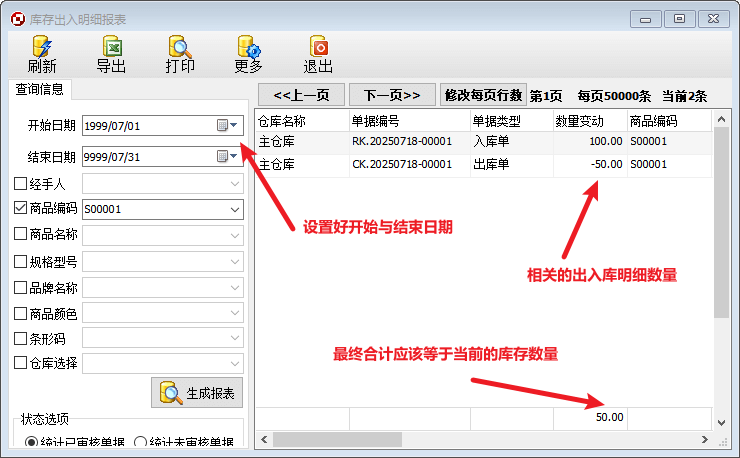Select the 统计未审核单据 radio button
The image size is (740, 458).
tap(140, 442)
